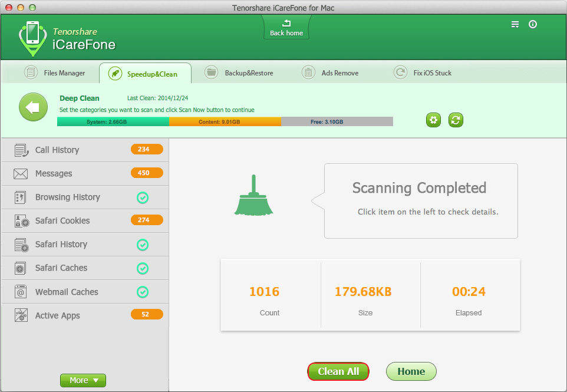Click the Tenorshare iCareFone phone logo

click(32, 38)
